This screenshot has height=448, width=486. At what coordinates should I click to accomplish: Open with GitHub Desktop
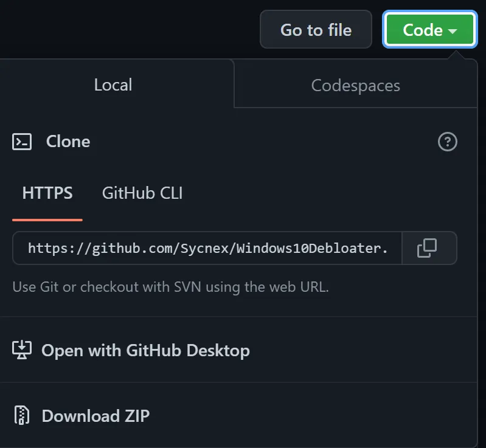coord(145,350)
